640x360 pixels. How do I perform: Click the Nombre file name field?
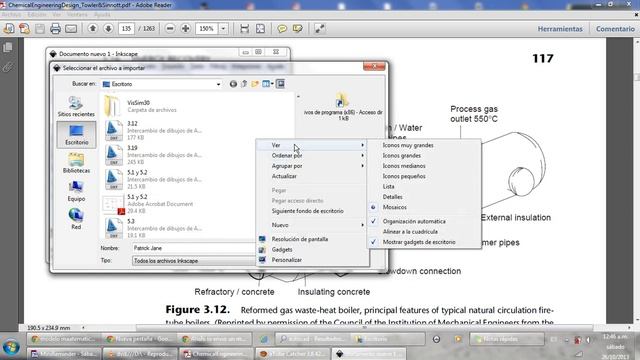(194, 248)
